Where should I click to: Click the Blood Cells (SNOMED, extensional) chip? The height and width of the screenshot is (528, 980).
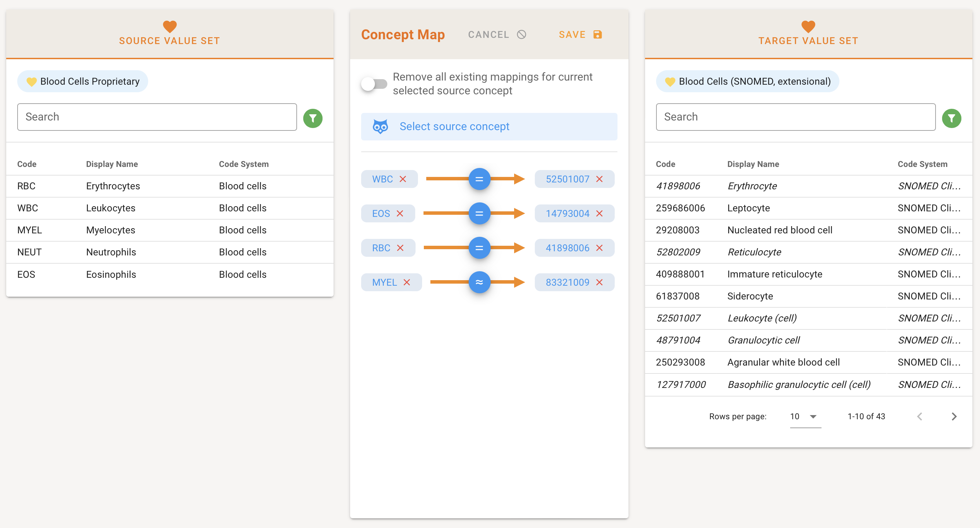(747, 81)
